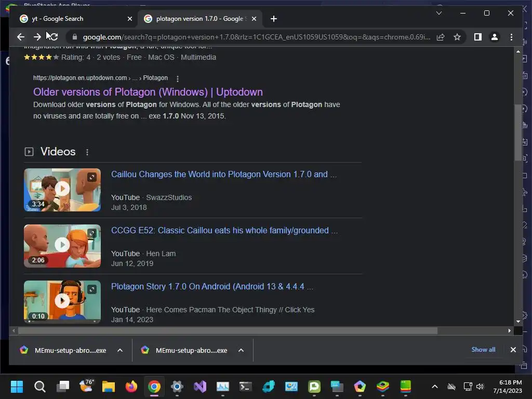The height and width of the screenshot is (399, 532).
Task: Play the 3:34 Caillou video thumbnail
Action: coord(62,189)
